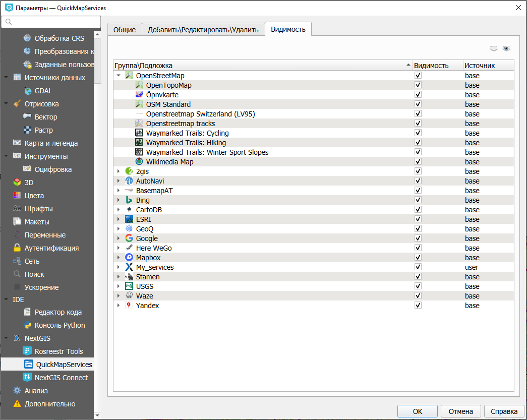Toggle visibility checkbox for ESRI group

tap(418, 219)
